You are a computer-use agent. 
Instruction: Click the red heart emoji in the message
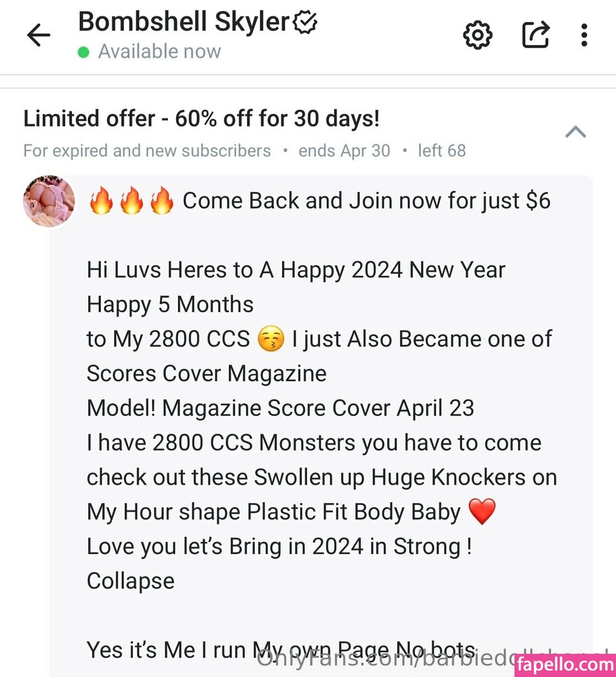[481, 512]
